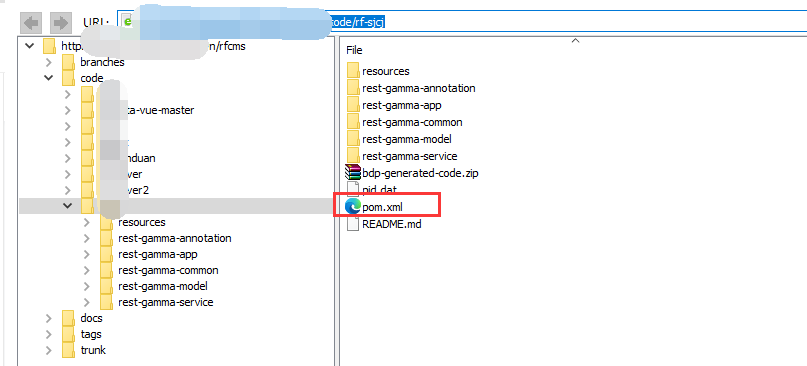Click the forward navigation arrow button
This screenshot has height=366, width=807.
click(x=61, y=23)
